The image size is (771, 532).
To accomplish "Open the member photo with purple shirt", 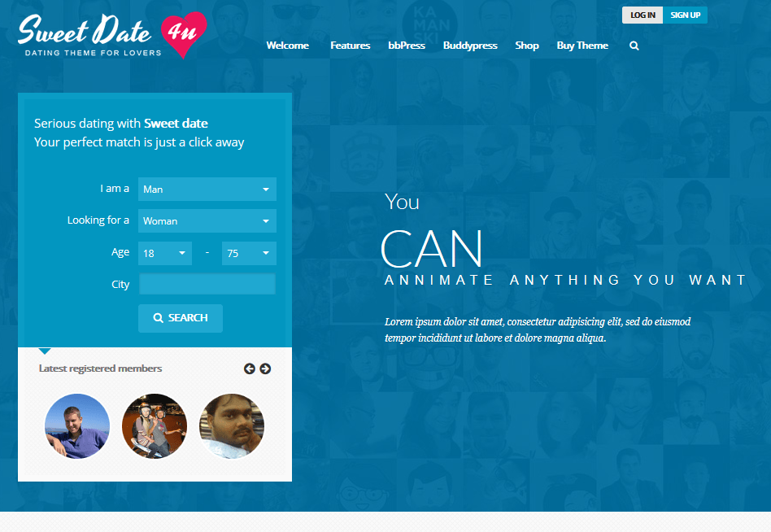I will (x=77, y=426).
